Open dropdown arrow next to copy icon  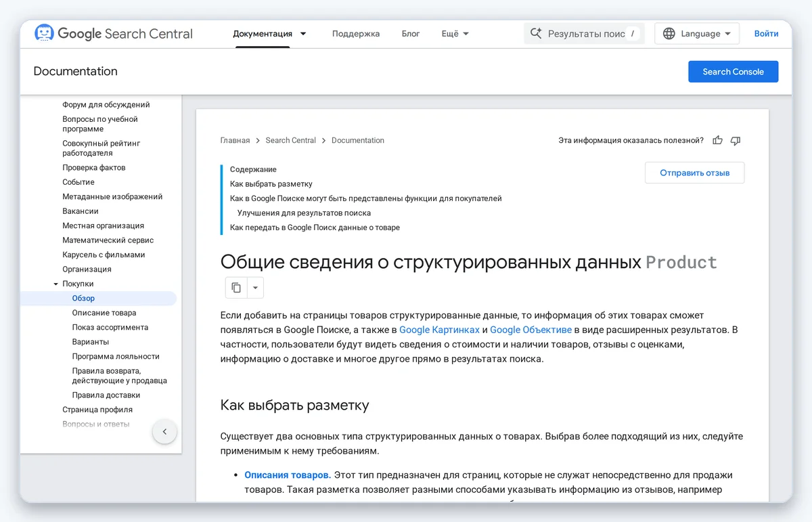(x=255, y=288)
